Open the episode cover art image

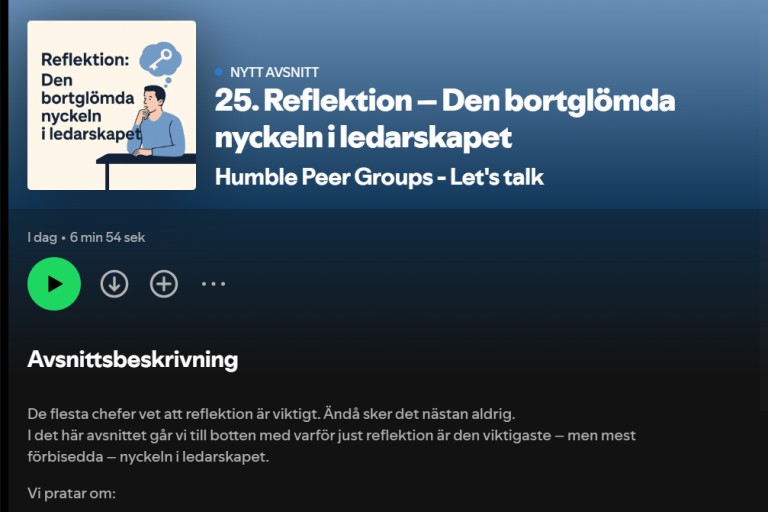point(112,105)
